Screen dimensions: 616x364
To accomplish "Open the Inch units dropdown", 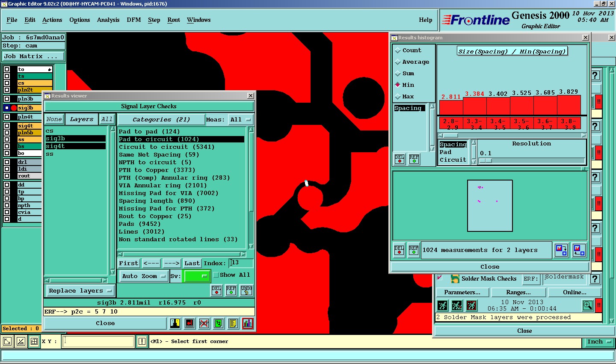I will [x=598, y=342].
